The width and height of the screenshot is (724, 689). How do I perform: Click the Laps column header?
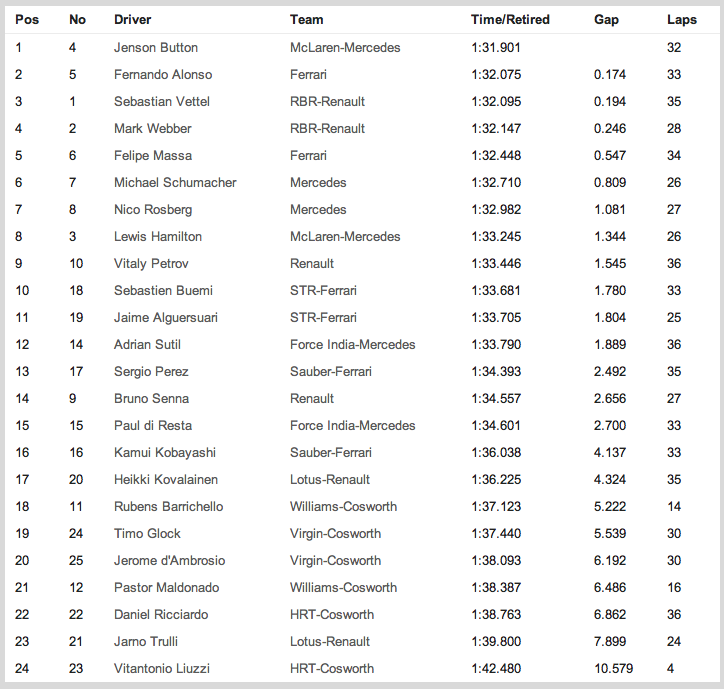tap(682, 20)
